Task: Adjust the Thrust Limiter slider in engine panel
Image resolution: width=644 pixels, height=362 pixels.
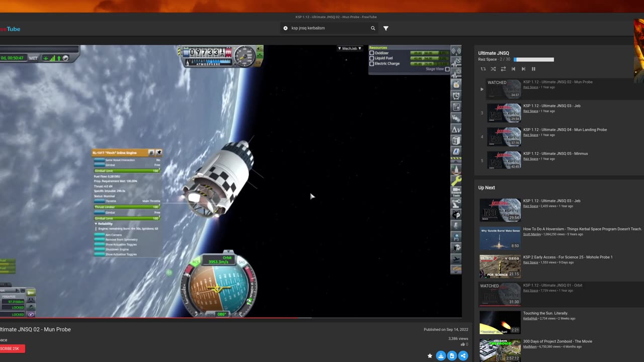Action: coord(127,207)
